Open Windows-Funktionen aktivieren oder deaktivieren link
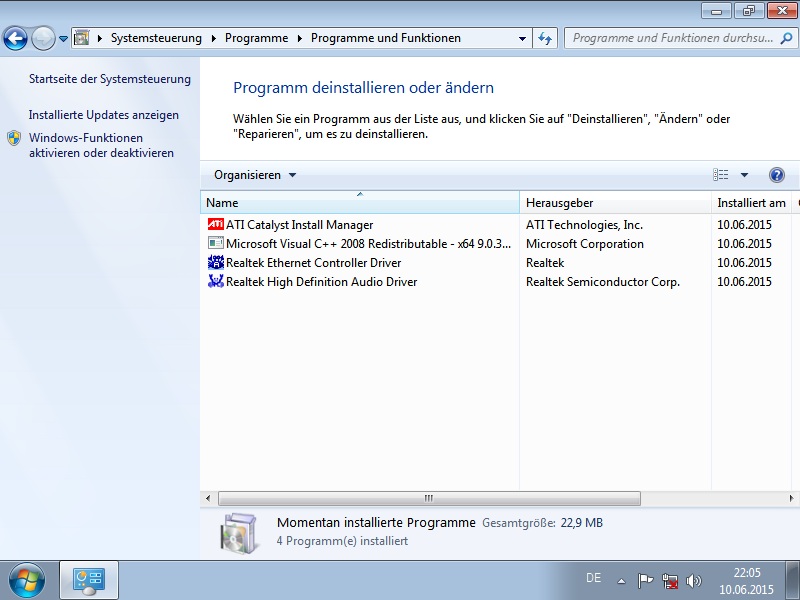The height and width of the screenshot is (600, 800). [101, 145]
